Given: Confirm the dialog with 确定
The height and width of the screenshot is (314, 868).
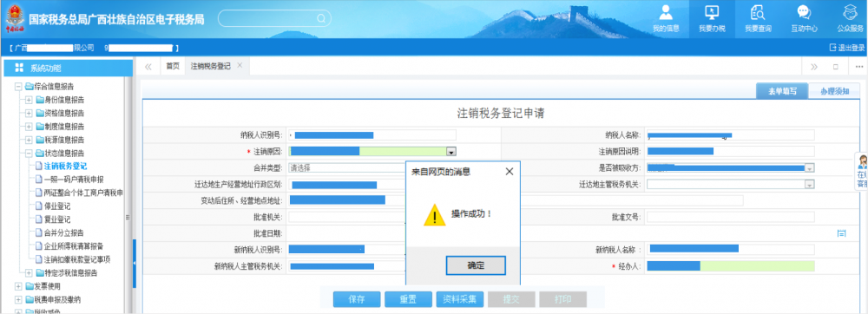Looking at the screenshot, I should coord(476,265).
